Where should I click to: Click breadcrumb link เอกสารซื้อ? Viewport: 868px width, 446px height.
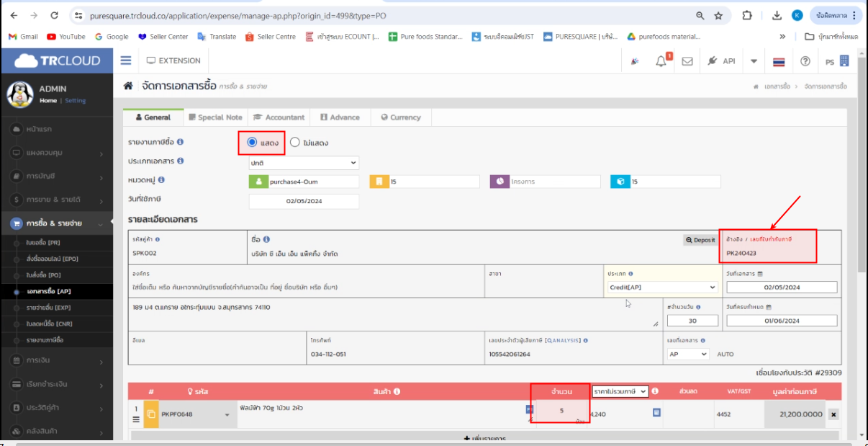pos(777,86)
